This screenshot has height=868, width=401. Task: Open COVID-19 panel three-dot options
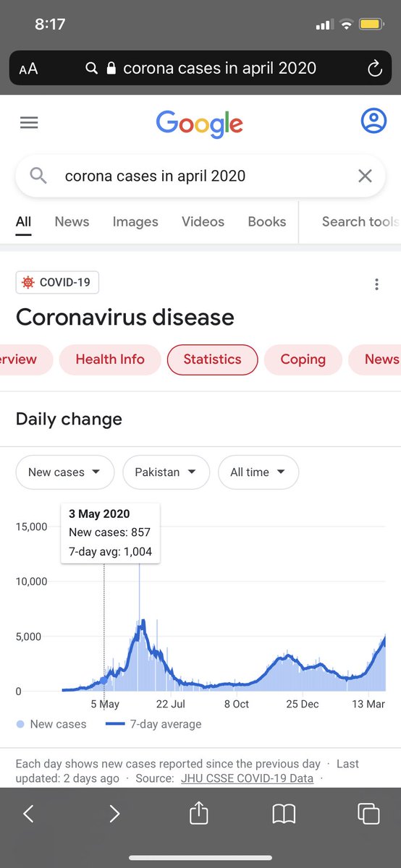pos(376,284)
